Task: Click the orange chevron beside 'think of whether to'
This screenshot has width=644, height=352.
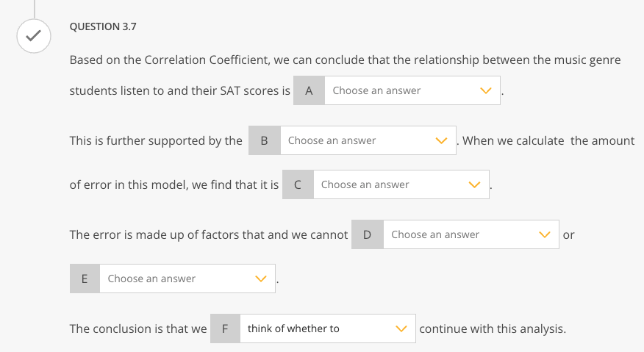Action: pos(401,328)
